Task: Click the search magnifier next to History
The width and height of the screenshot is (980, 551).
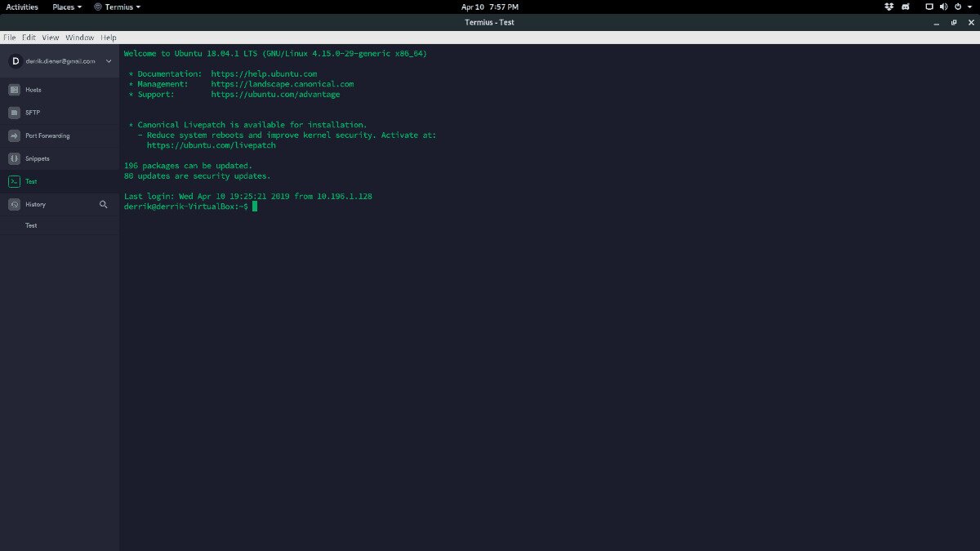Action: click(x=103, y=204)
